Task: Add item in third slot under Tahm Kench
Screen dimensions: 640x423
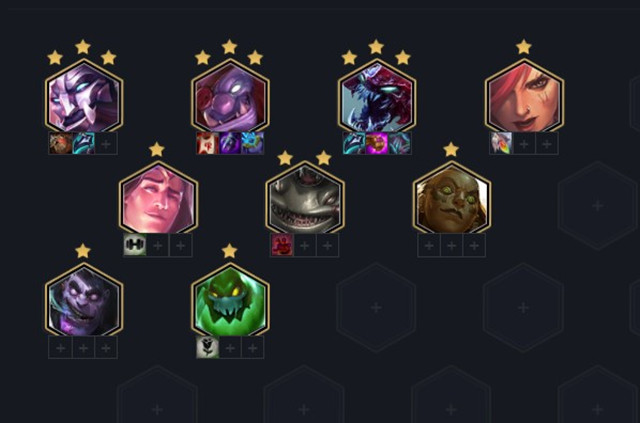Action: click(x=328, y=245)
